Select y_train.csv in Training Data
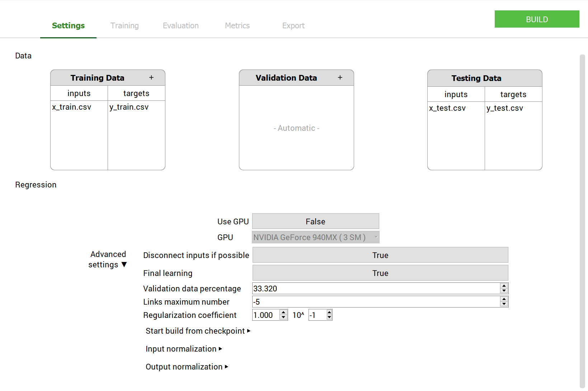This screenshot has width=588, height=391. tap(129, 107)
